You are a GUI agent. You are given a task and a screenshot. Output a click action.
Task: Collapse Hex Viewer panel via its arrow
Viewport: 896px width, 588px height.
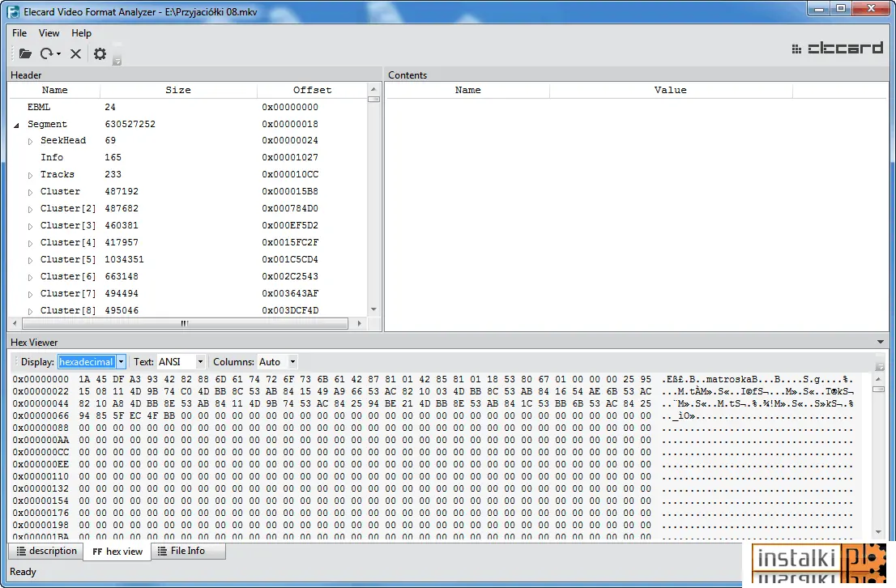coord(881,343)
